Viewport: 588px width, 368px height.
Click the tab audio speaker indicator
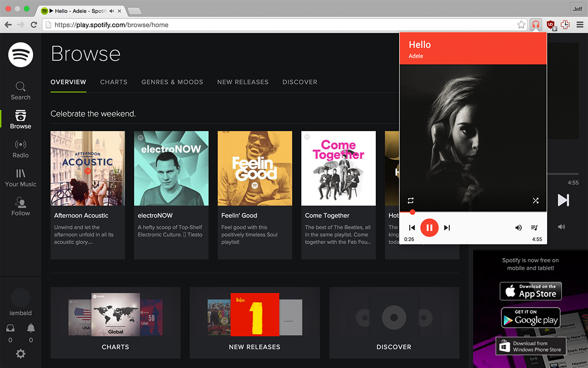112,11
